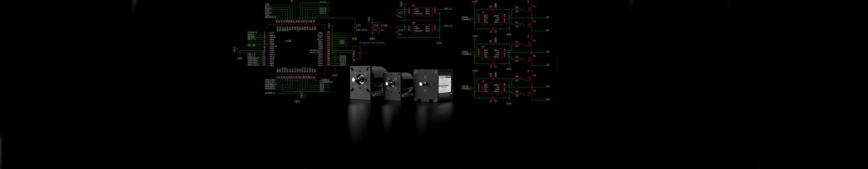Click the U100 microcontroller chip symbol
The image size is (868, 169).
(x=296, y=49)
